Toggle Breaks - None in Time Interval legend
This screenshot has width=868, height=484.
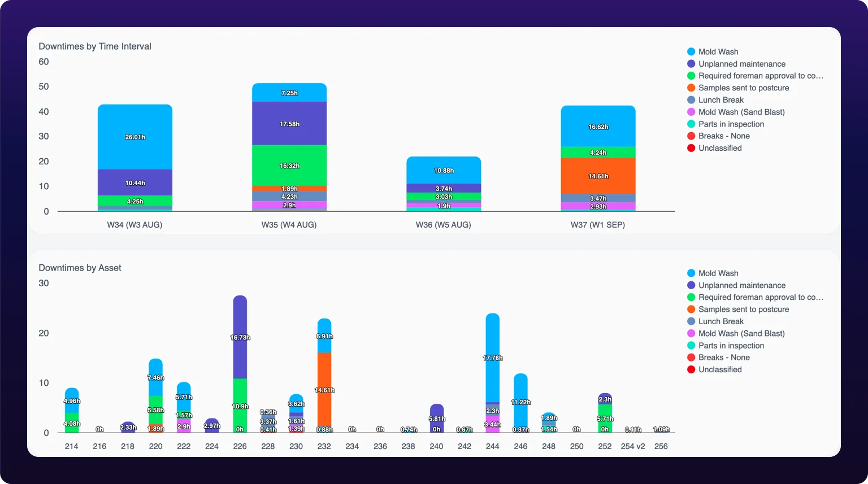(x=718, y=136)
